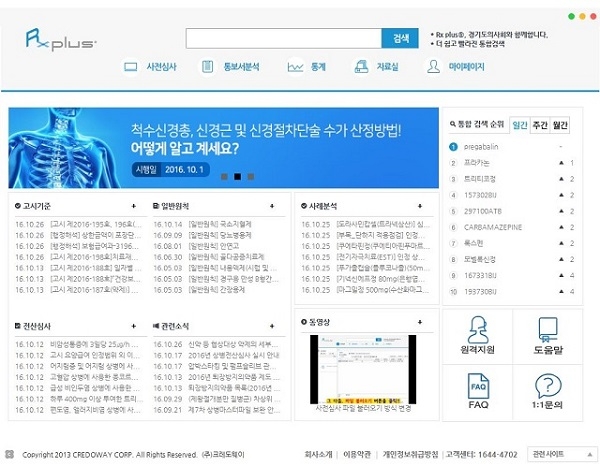Switch to the 일간 ranking tab
This screenshot has height=466, width=600.
coord(520,125)
